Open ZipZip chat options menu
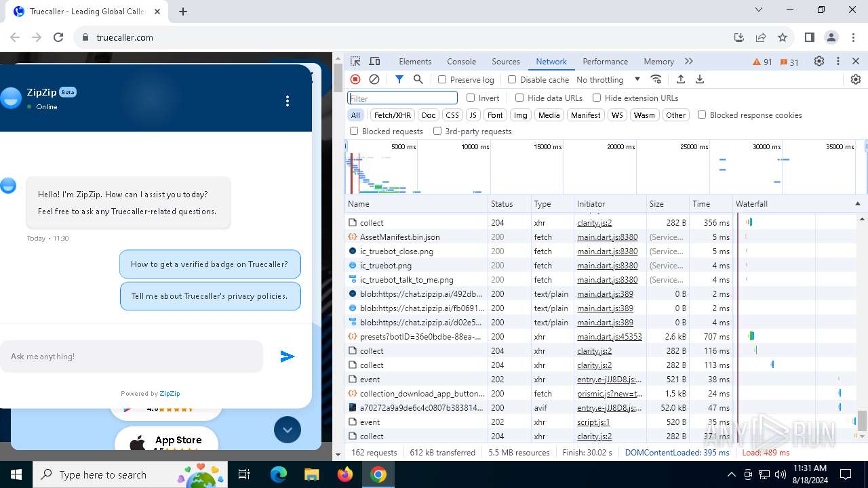This screenshot has height=488, width=868. (x=288, y=101)
